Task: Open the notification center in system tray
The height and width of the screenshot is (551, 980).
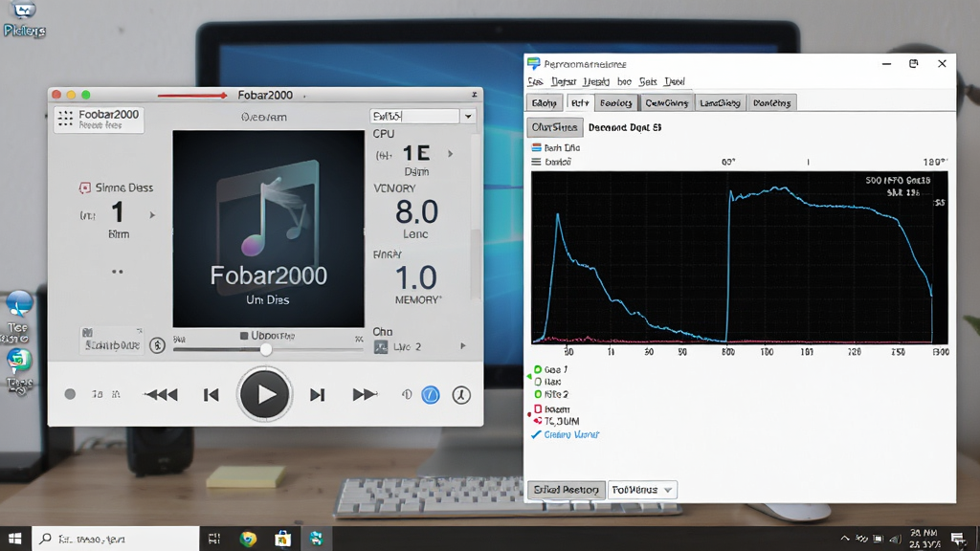Action: click(x=957, y=539)
